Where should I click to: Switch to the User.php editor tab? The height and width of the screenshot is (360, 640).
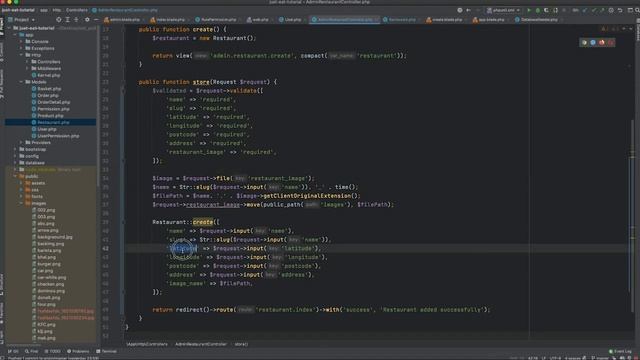coord(290,20)
